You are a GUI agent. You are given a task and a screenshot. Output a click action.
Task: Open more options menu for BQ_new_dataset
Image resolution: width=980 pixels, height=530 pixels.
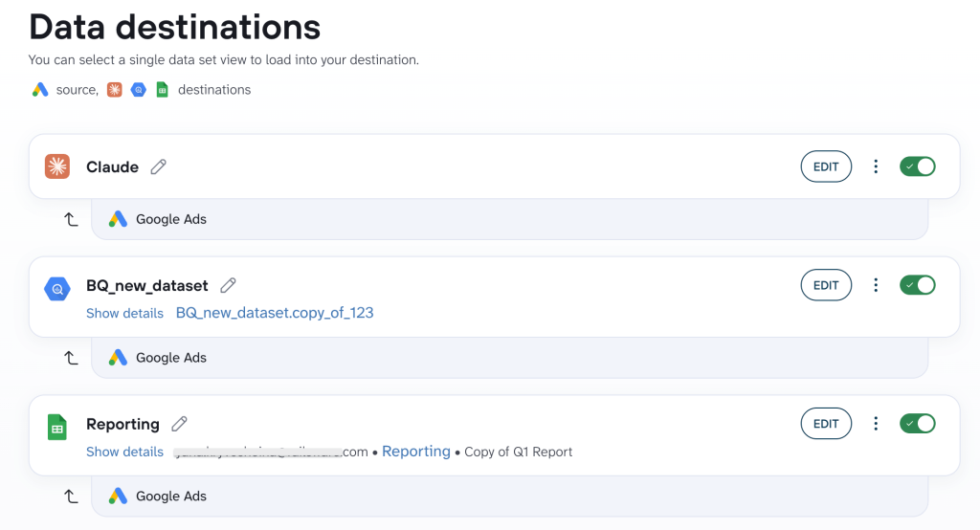coord(876,285)
